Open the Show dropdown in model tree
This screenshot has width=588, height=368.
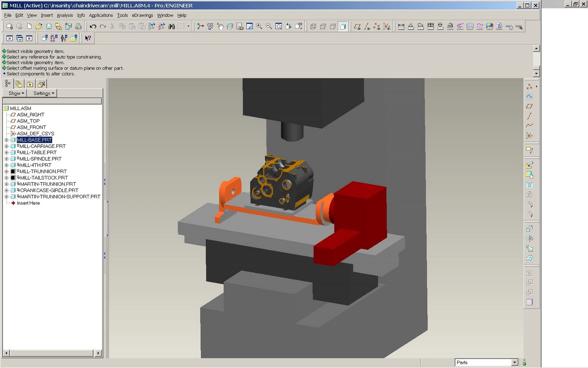(x=15, y=93)
